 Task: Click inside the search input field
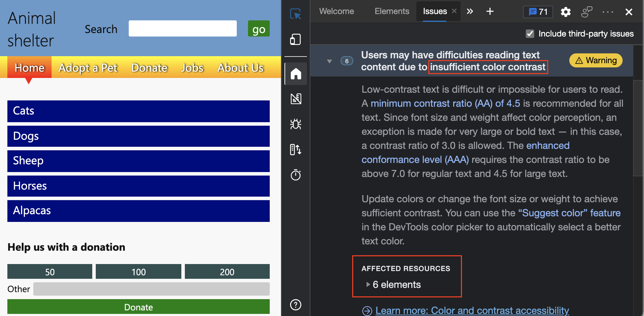[x=182, y=28]
